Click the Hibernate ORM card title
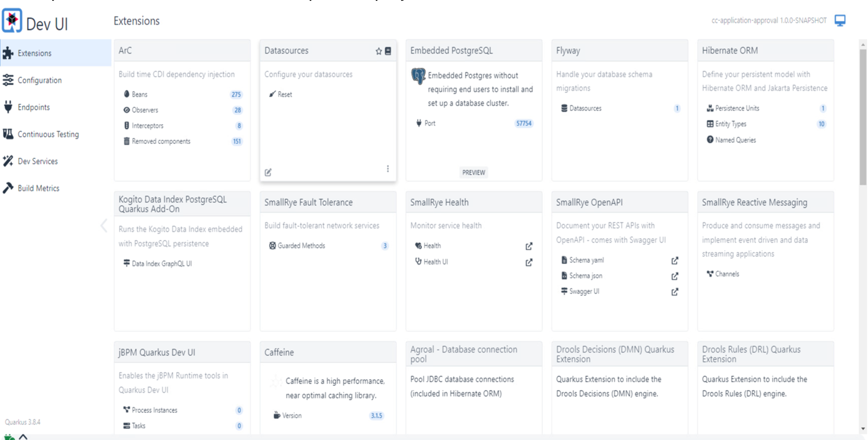868x440 pixels. 730,51
